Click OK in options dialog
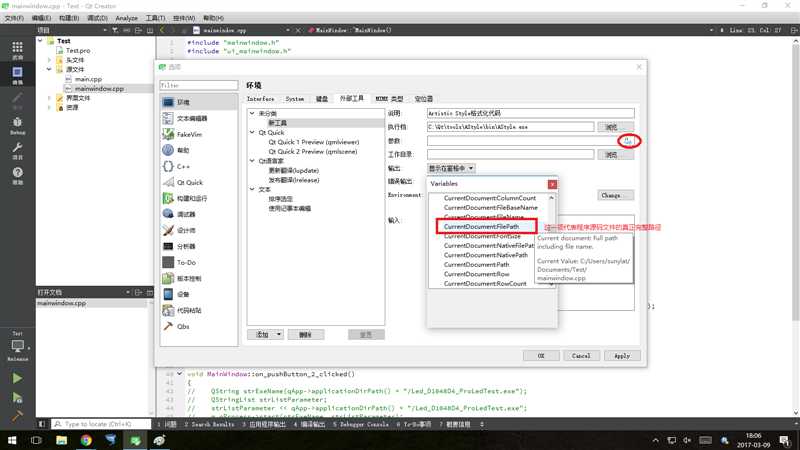 (x=541, y=356)
